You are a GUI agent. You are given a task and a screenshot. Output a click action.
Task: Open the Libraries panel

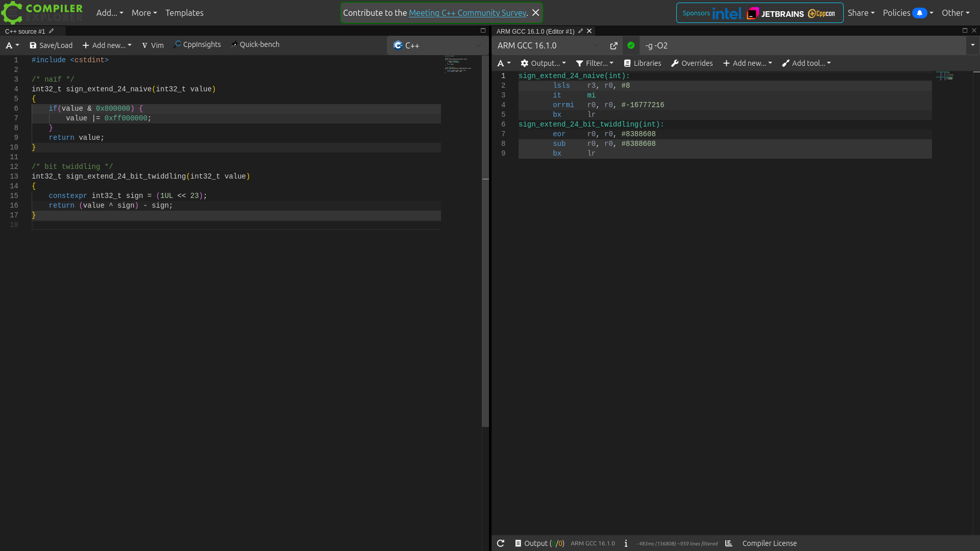[643, 63]
